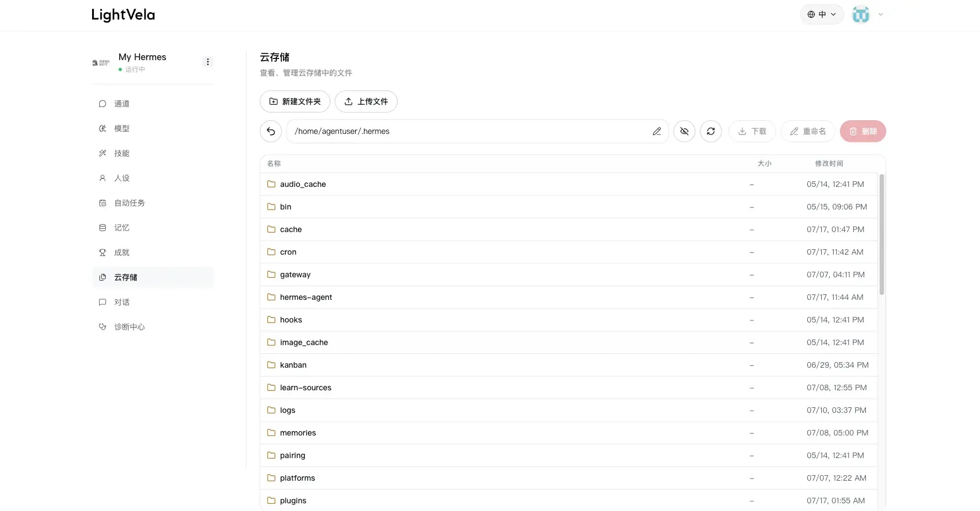Image resolution: width=980 pixels, height=511 pixels.
Task: Open the user avatar icon
Action: [x=861, y=14]
